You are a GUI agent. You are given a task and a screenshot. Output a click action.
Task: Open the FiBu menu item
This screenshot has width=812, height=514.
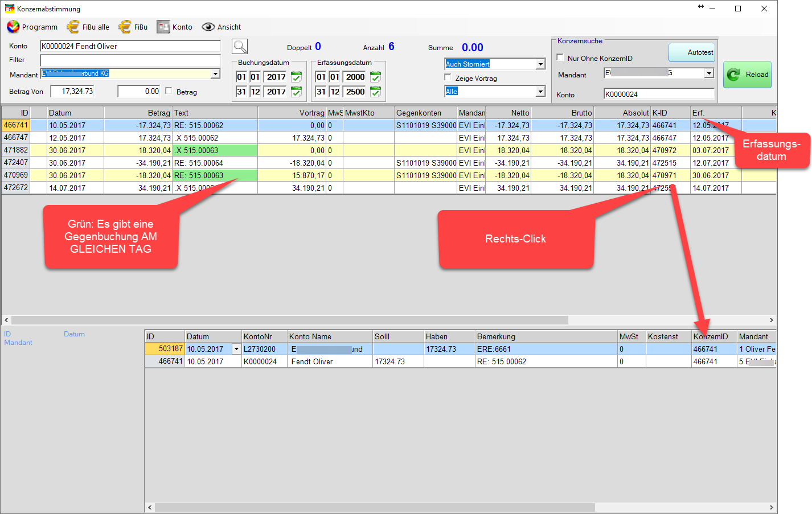click(133, 27)
